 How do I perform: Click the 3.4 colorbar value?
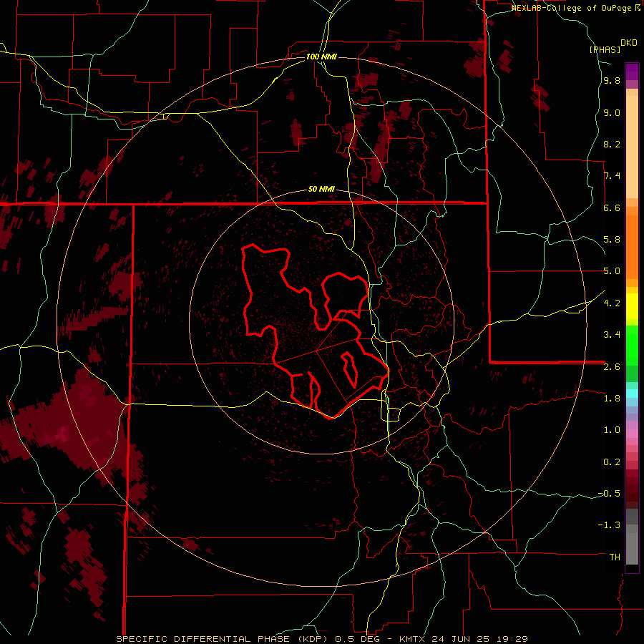[x=612, y=335]
